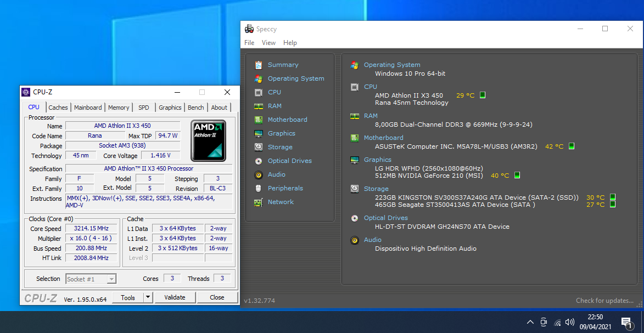Click the Motherboard icon in Speccy sidebar
This screenshot has height=333, width=644.
(259, 120)
